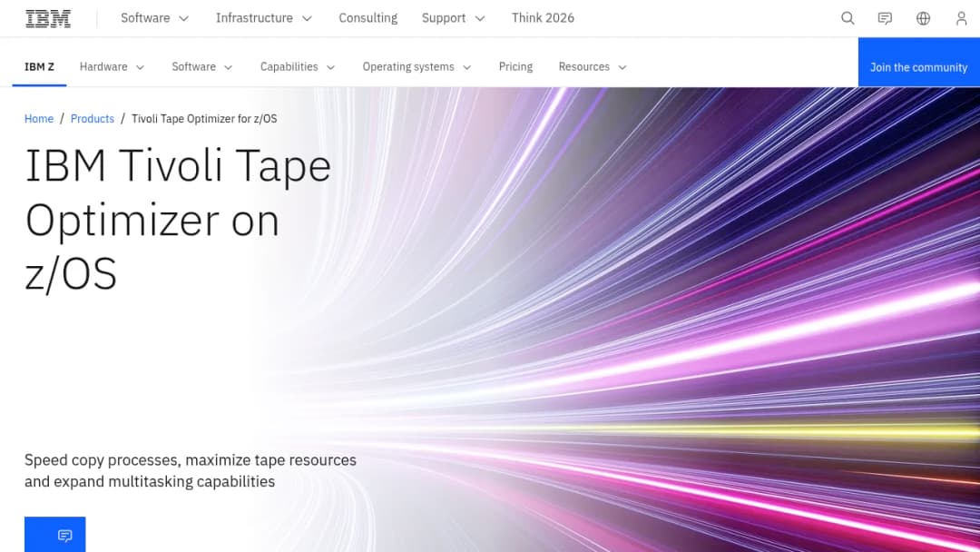Open the user profile icon
This screenshot has height=552, width=980.
point(961,18)
